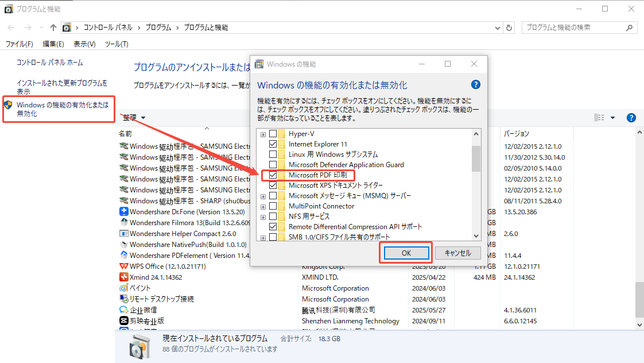Select Wondershare Dr.Fone program icon
The image size is (644, 363).
pos(123,212)
